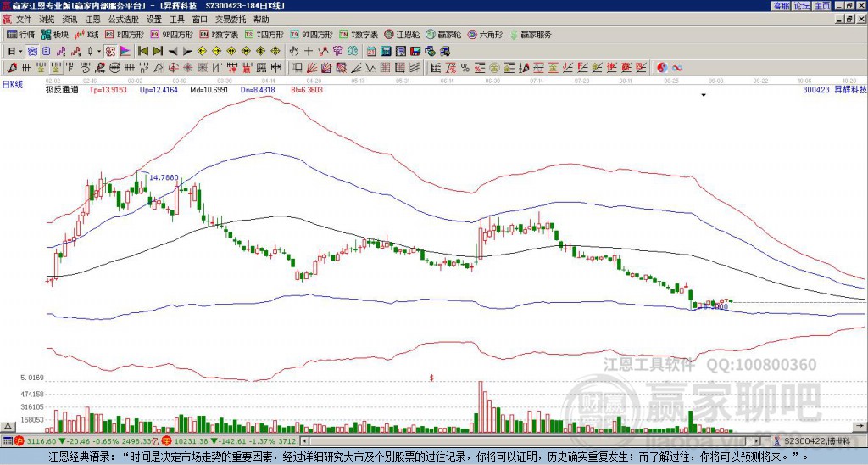Jump to first bar icon
Image resolution: width=868 pixels, height=465 pixels.
pos(142,51)
